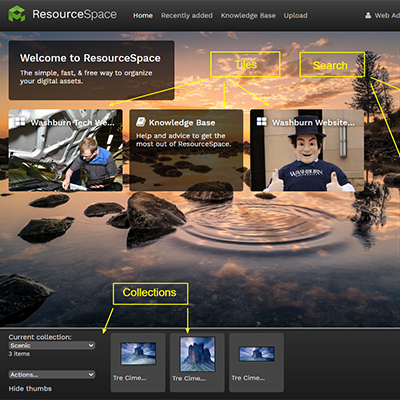This screenshot has height=400, width=400.
Task: Open the Washburn Tech tile with mechanic photo
Action: click(65, 150)
